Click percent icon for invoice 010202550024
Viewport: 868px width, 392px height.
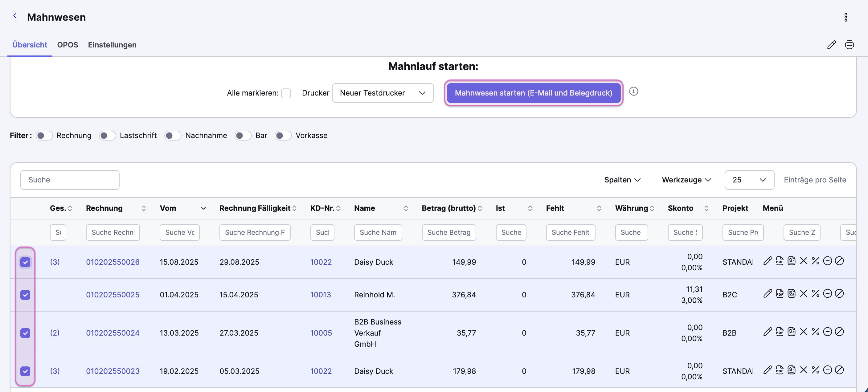[815, 332]
